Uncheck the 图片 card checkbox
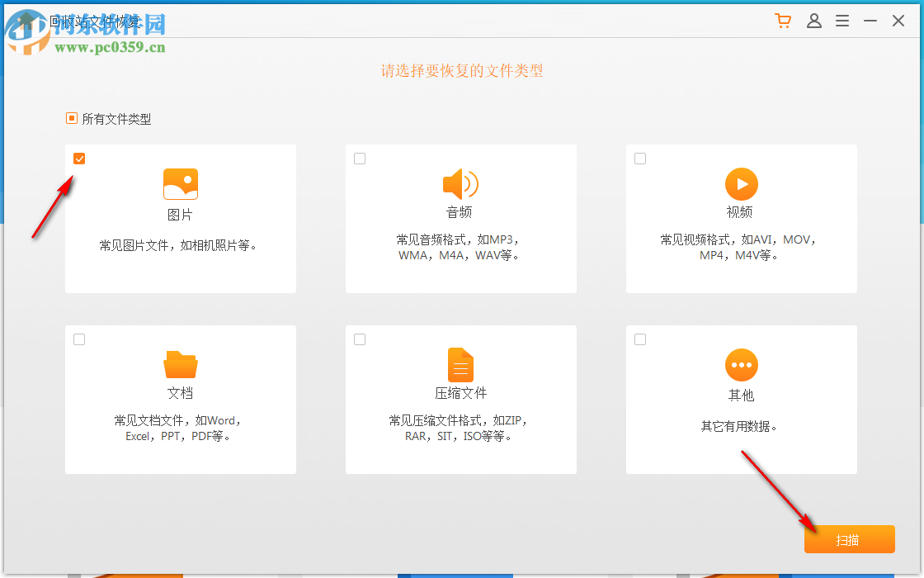Viewport: 924px width, 578px height. coord(79,158)
